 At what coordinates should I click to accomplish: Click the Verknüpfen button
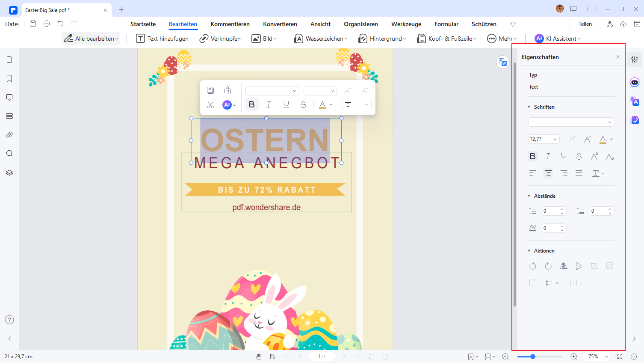pyautogui.click(x=220, y=39)
